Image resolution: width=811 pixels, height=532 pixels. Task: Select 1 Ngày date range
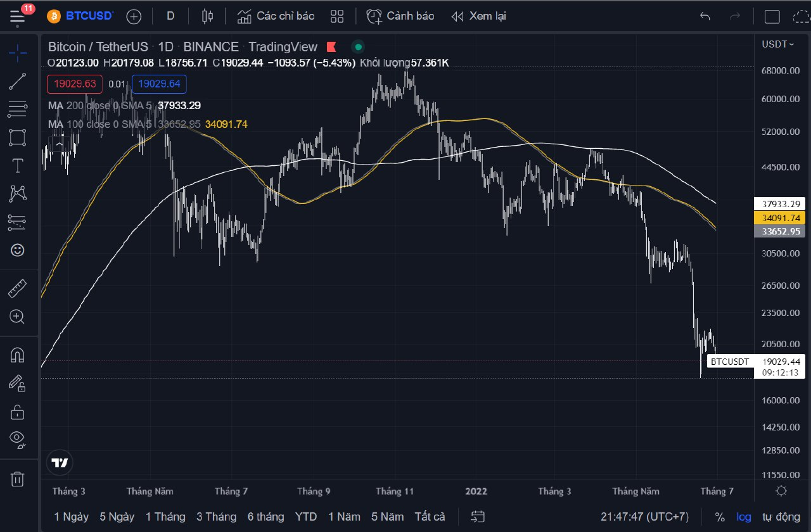[72, 517]
